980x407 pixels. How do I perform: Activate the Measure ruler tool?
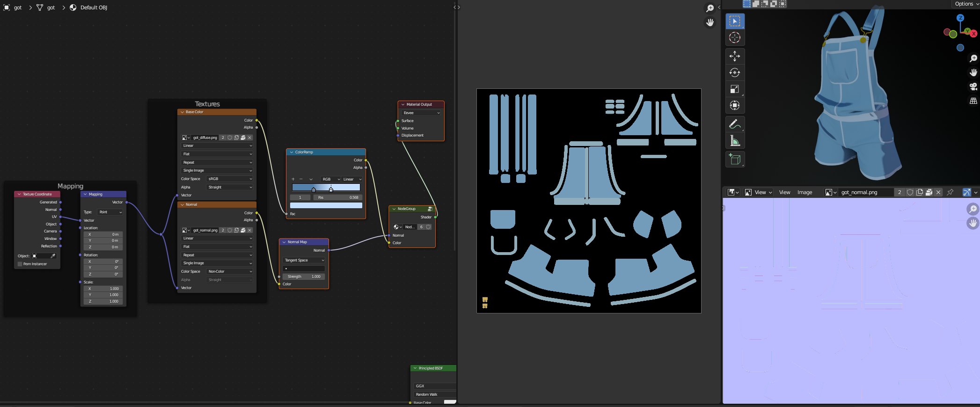pos(735,141)
